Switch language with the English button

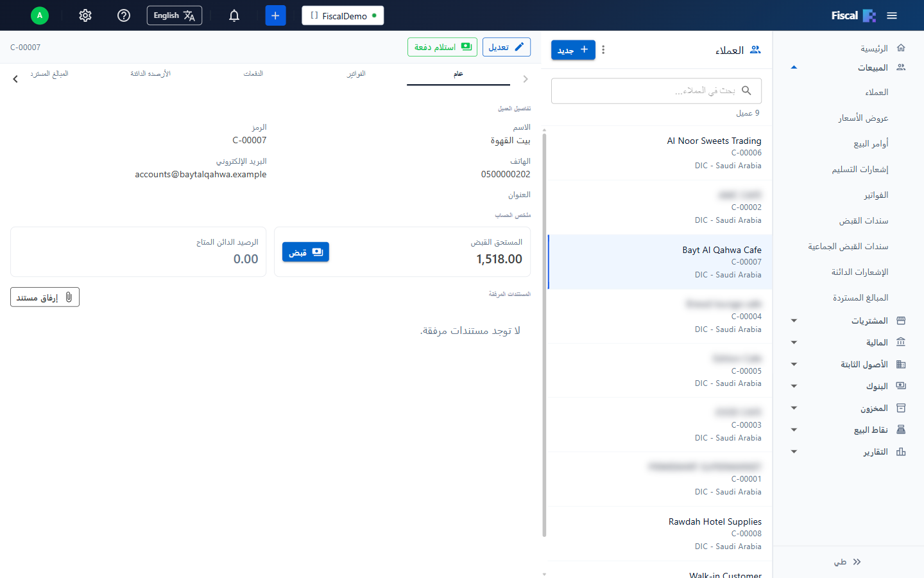tap(175, 15)
